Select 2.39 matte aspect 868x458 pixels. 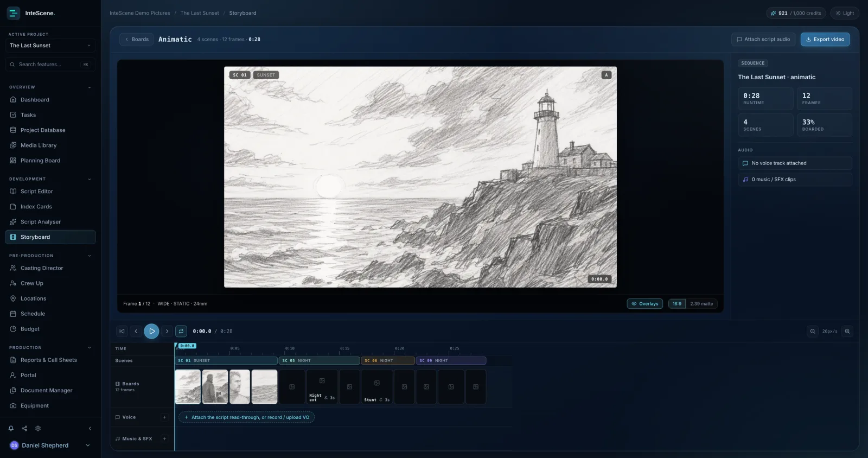tap(701, 304)
